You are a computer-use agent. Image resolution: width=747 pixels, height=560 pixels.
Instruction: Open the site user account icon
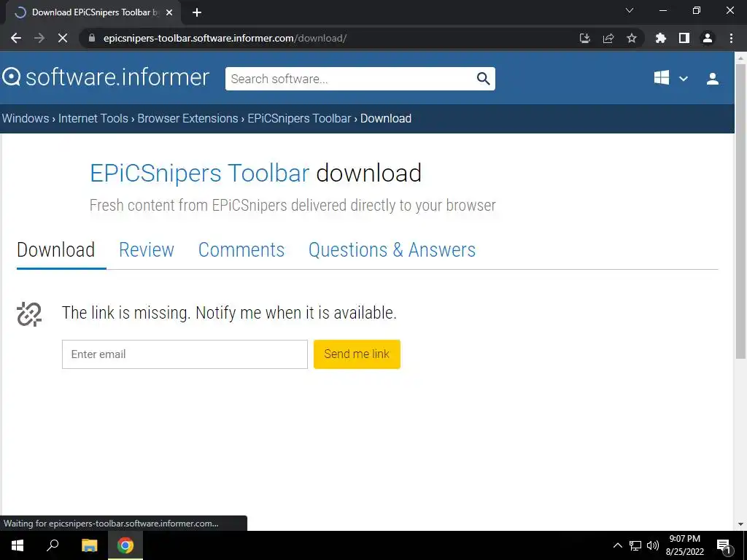(x=713, y=79)
